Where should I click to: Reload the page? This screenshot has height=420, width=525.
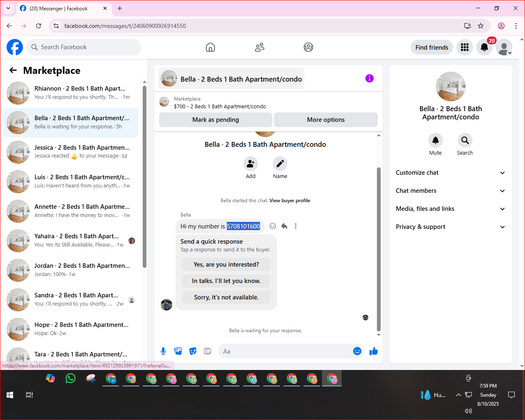[x=39, y=26]
